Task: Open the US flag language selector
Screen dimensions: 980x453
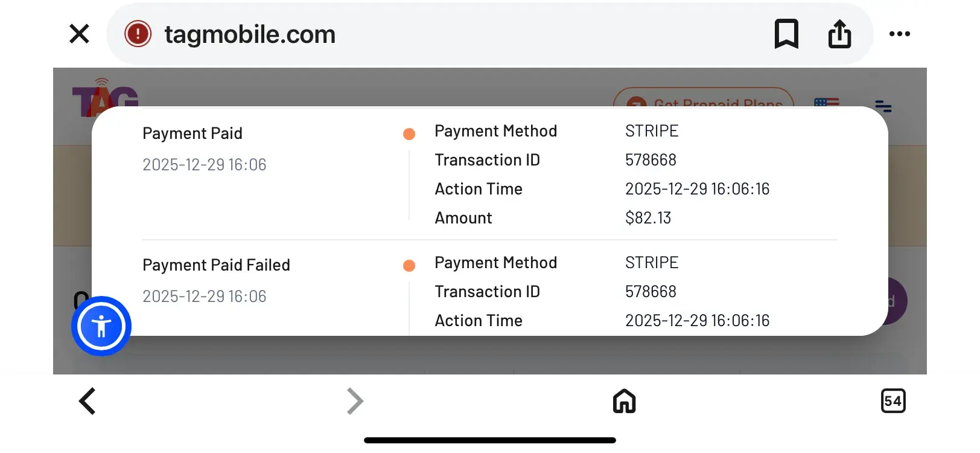Action: (827, 101)
